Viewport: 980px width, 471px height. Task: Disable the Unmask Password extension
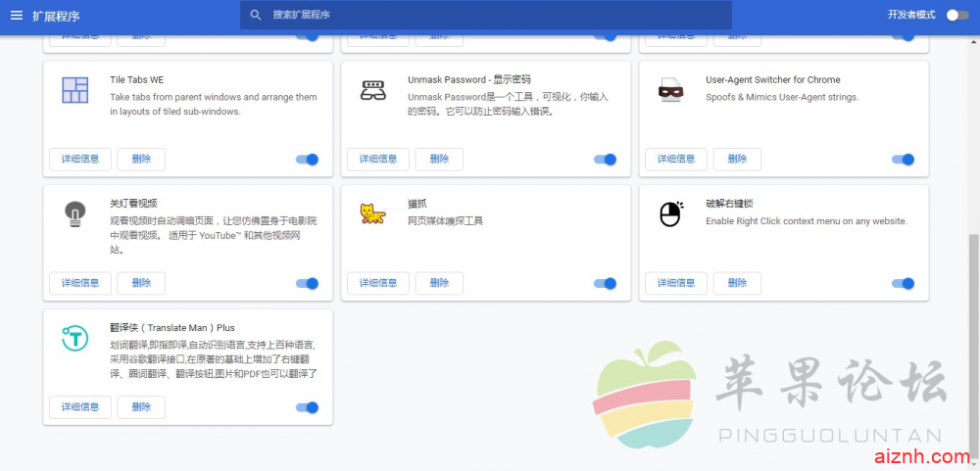pyautogui.click(x=605, y=160)
